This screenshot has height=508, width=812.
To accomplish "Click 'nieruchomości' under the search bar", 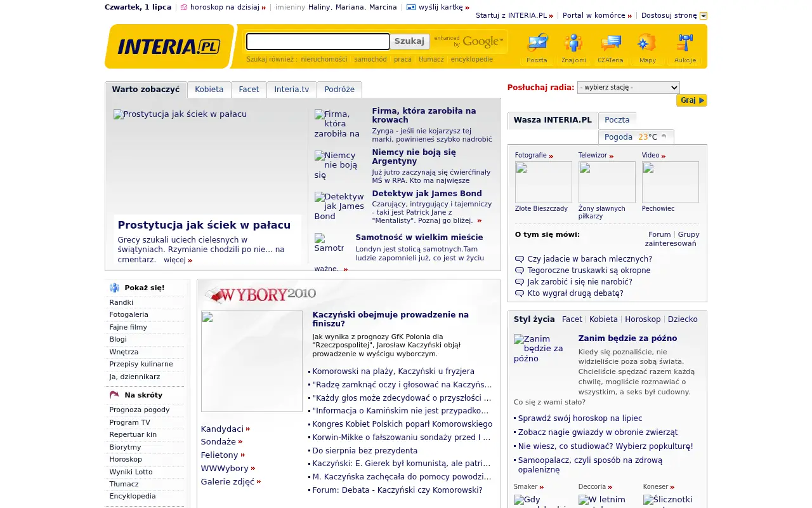I will click(x=324, y=59).
